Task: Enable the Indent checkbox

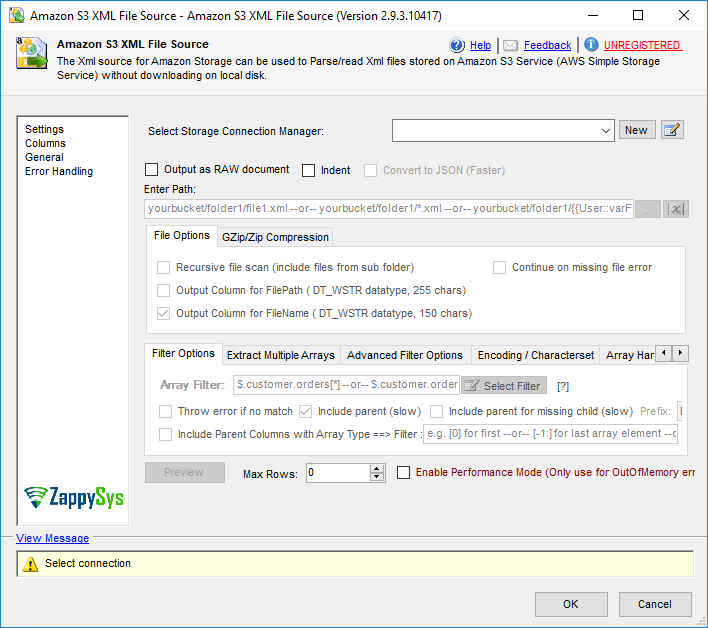Action: pos(308,170)
